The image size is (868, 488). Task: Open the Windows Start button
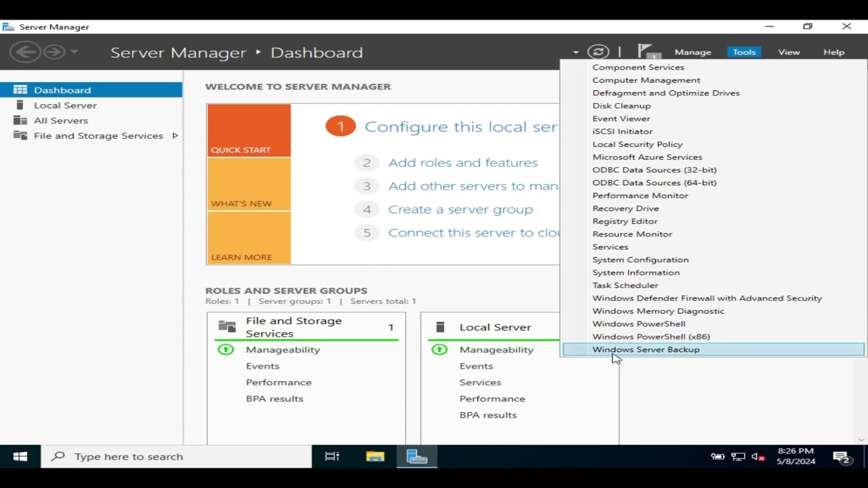pyautogui.click(x=20, y=456)
